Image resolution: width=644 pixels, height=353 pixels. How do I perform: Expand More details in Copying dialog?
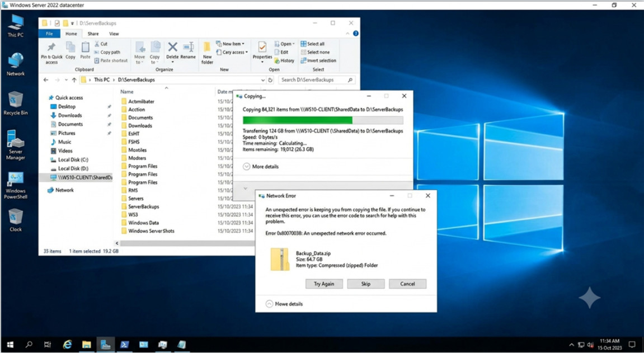[261, 167]
